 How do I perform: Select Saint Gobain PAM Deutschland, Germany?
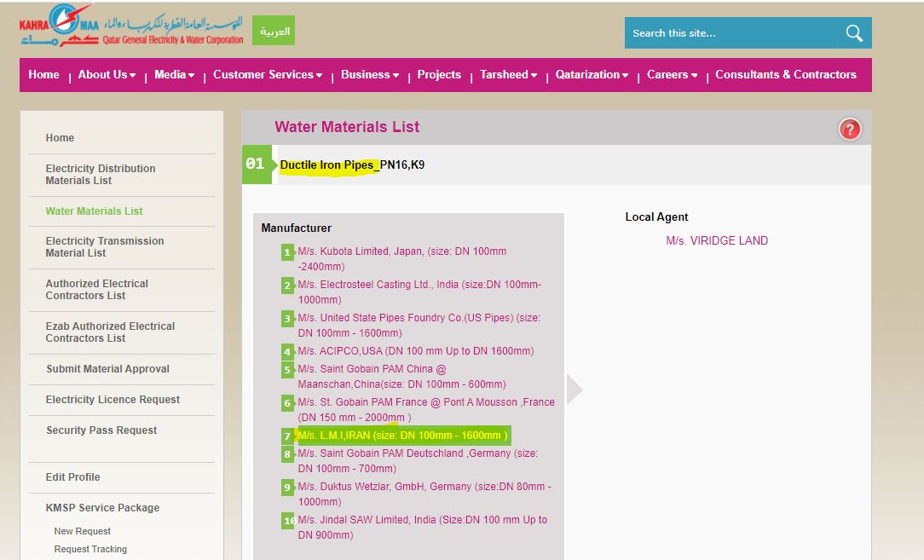pos(418,461)
